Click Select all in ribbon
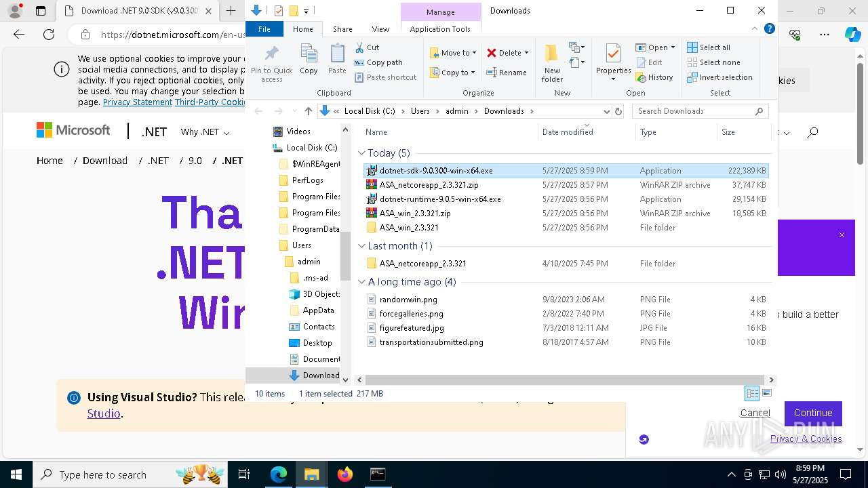868x488 pixels. (709, 47)
